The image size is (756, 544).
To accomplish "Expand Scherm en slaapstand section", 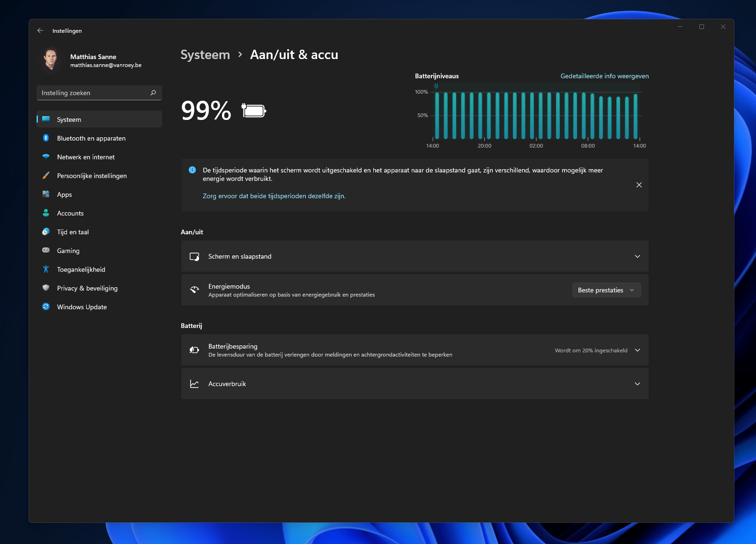I will 637,256.
